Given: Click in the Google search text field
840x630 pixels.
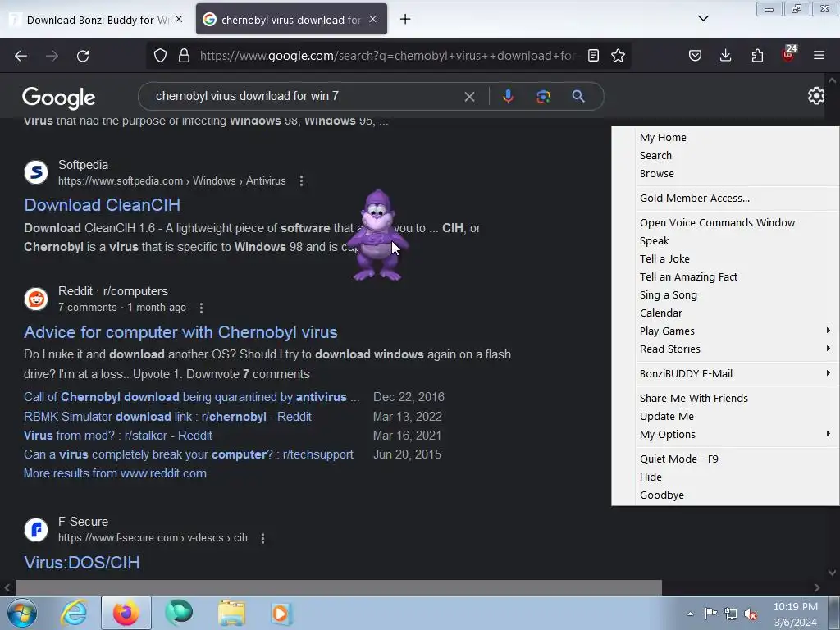Looking at the screenshot, I should pos(305,97).
